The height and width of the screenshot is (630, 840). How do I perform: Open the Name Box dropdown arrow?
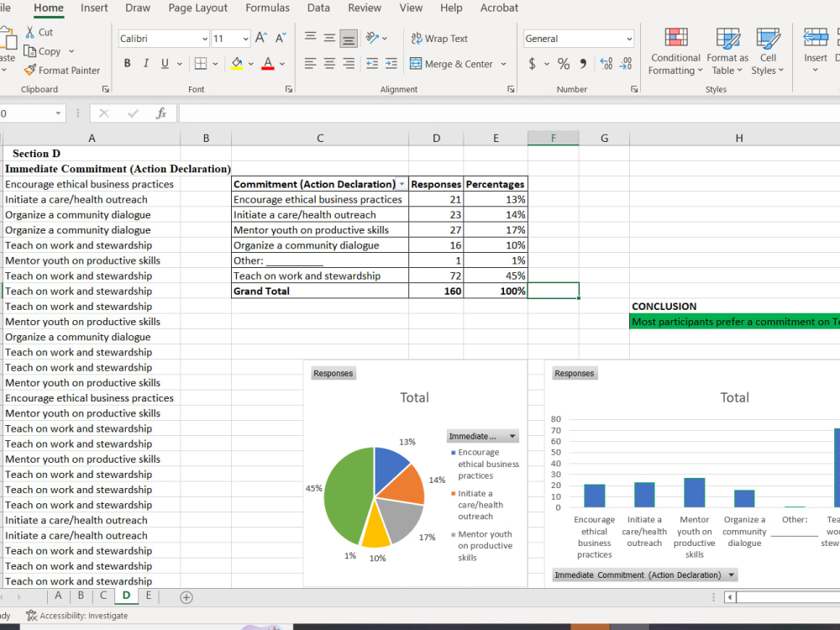[x=58, y=113]
